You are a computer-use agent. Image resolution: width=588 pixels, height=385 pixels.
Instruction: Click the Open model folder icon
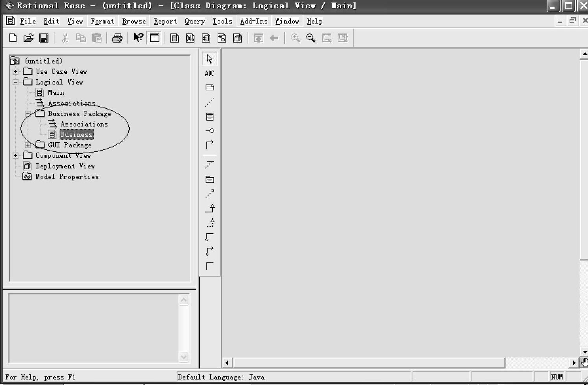click(x=28, y=38)
